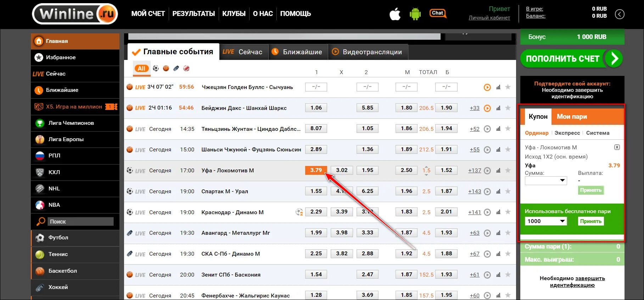Open statistics for Авангард - Металлург Мг
The width and height of the screenshot is (644, 300).
point(498,233)
